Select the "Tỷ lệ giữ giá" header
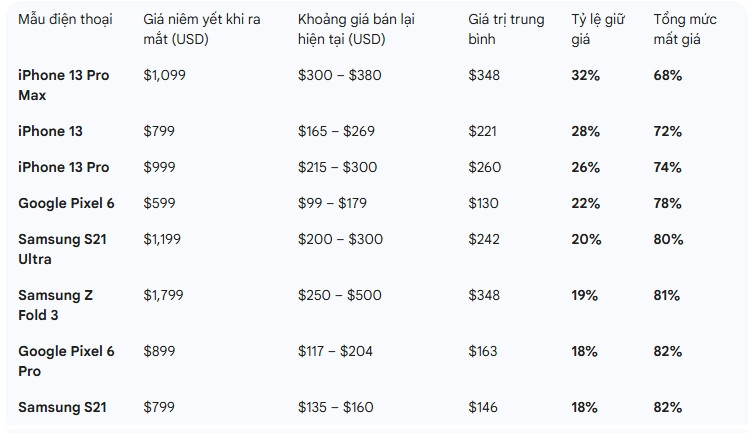 598,29
